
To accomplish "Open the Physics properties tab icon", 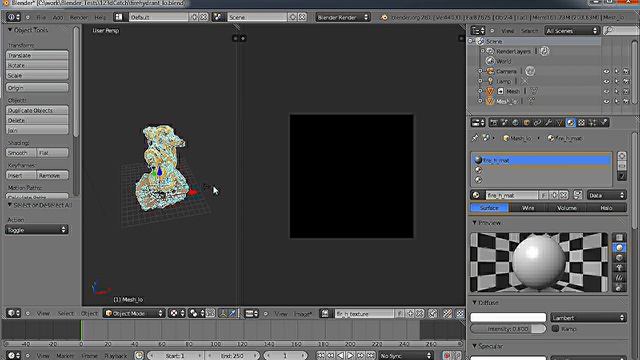I will [604, 122].
